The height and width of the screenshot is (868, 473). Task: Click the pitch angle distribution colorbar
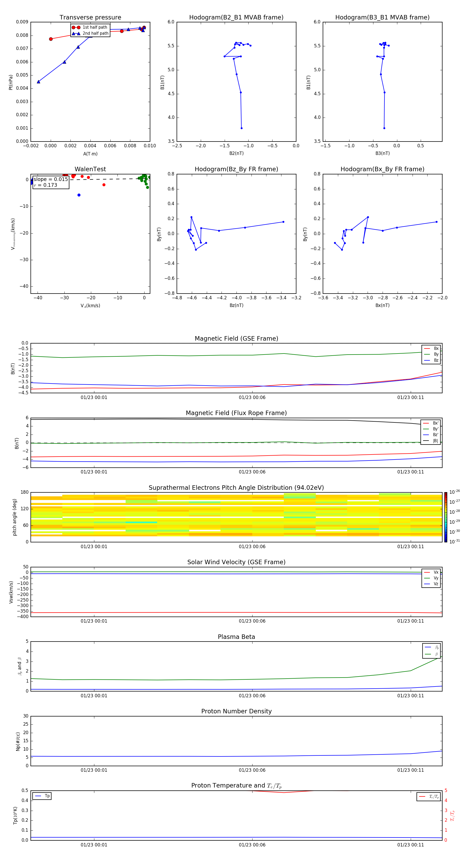446,517
